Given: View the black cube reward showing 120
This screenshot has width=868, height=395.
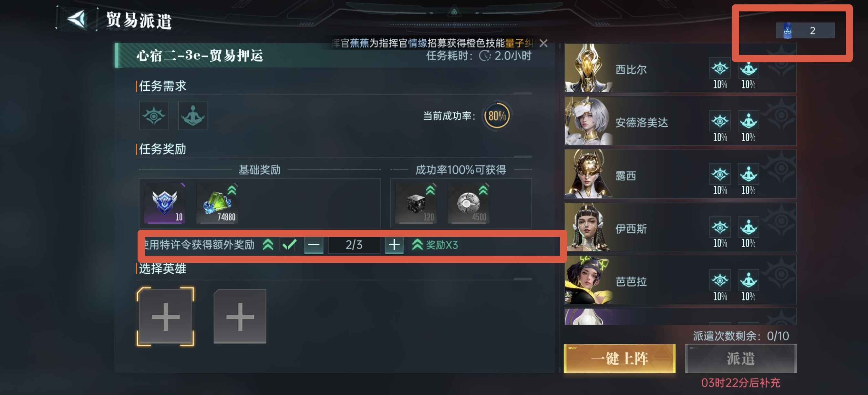Looking at the screenshot, I should click(x=416, y=203).
